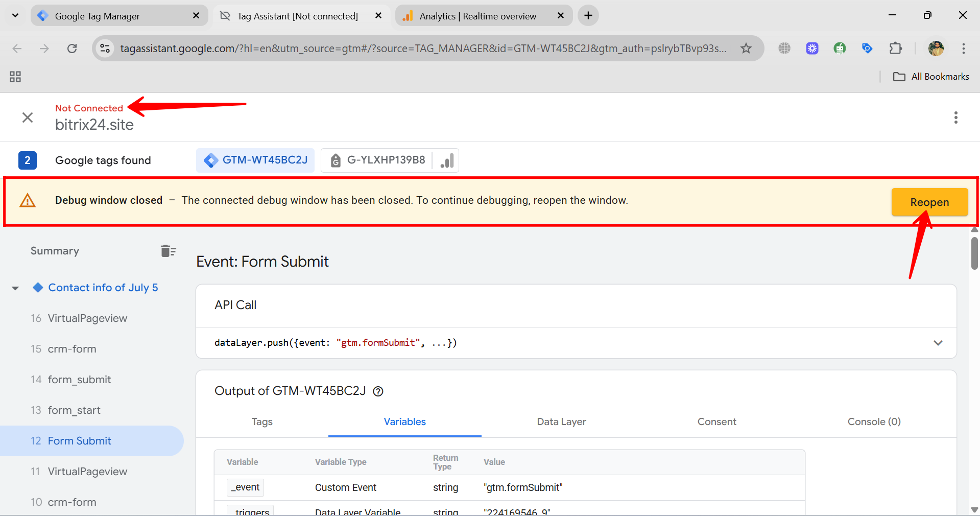Click the Value column header
Viewport: 980px width, 516px height.
tap(494, 462)
